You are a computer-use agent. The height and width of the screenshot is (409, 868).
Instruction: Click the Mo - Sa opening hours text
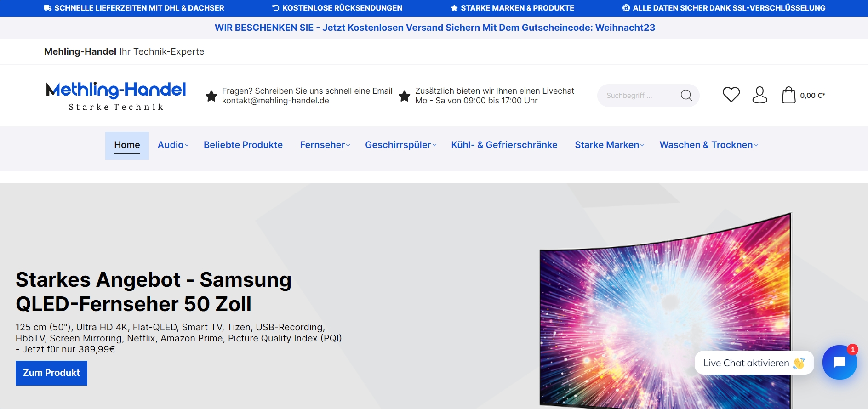[x=476, y=101]
